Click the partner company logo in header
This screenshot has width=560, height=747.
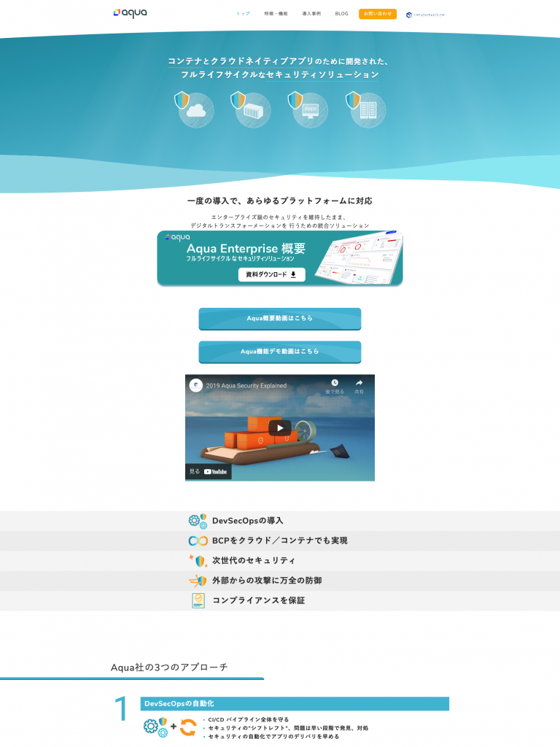[426, 15]
